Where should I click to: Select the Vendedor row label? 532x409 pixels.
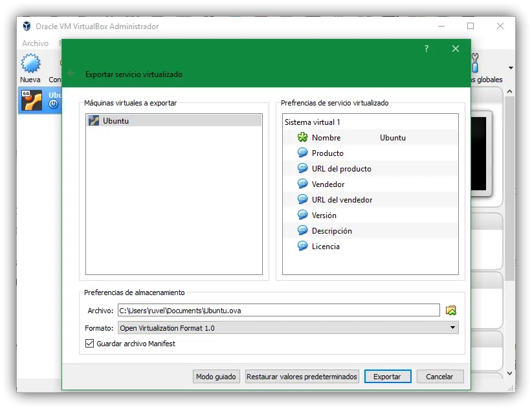point(328,184)
